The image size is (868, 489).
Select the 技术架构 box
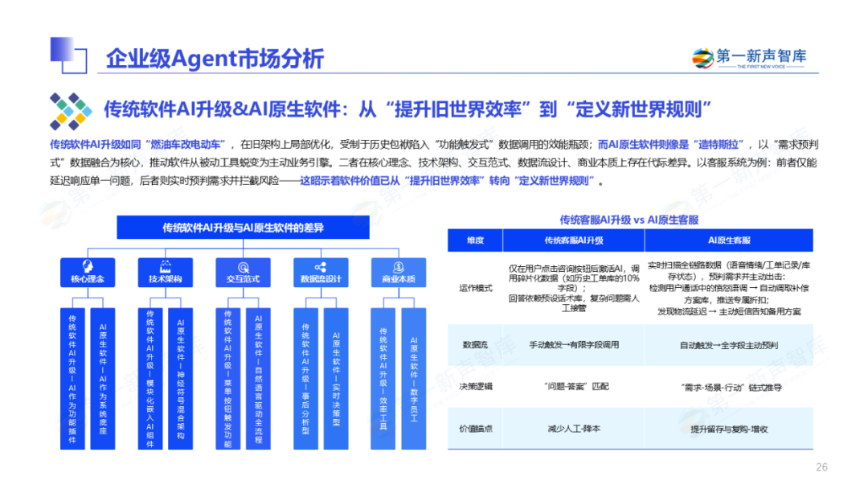point(166,272)
